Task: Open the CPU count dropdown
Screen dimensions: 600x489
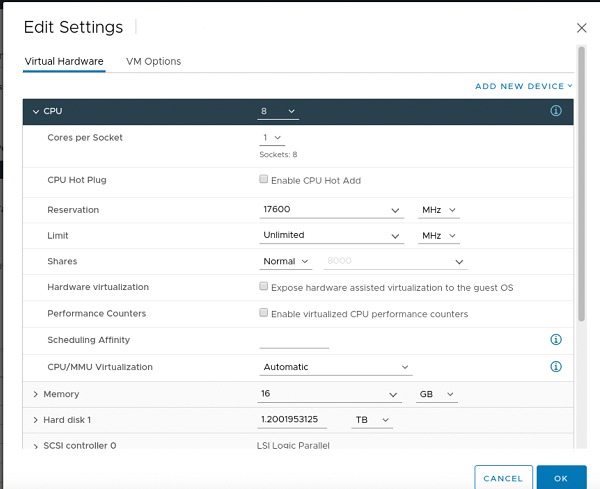Action: [278, 111]
